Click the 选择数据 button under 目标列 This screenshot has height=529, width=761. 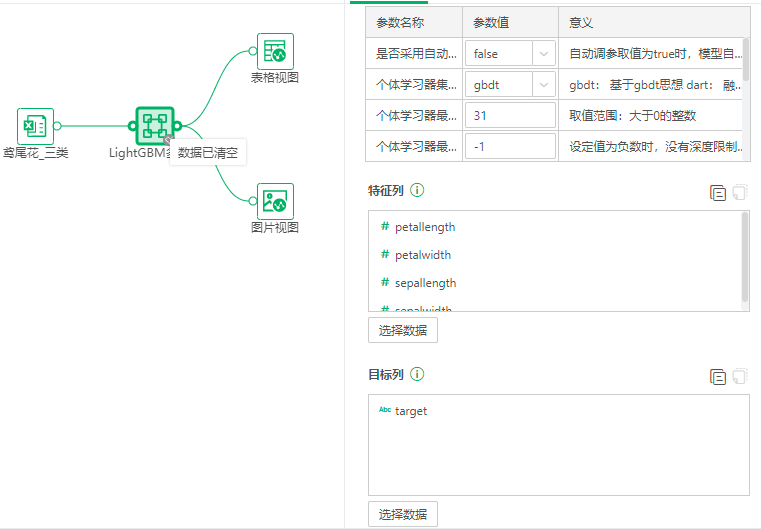coord(402,514)
